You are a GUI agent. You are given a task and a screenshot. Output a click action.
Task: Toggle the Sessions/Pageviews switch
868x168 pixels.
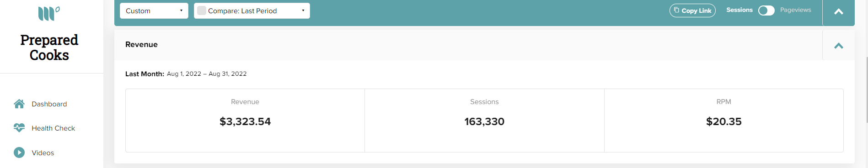pos(766,10)
